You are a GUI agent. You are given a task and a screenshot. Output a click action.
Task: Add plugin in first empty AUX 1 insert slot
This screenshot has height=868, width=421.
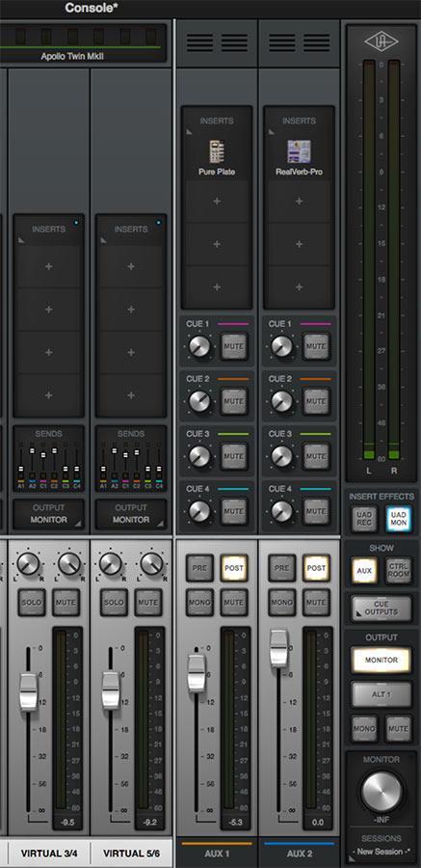(217, 201)
